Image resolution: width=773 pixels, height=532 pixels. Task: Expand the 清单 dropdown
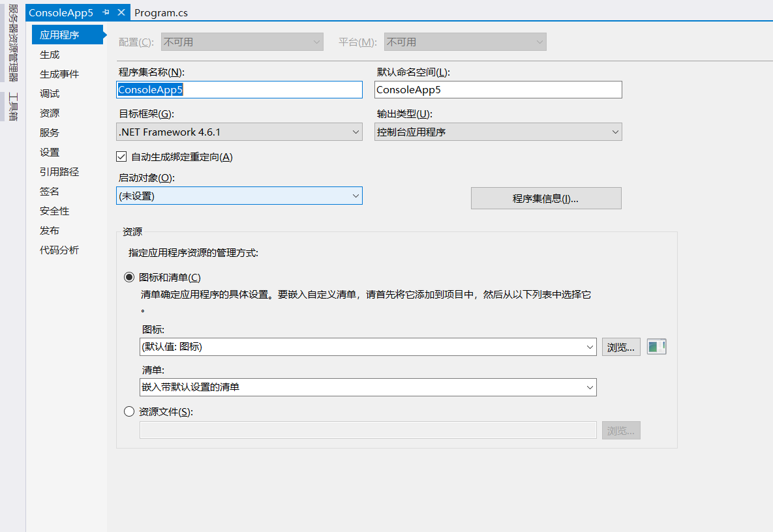[369, 387]
